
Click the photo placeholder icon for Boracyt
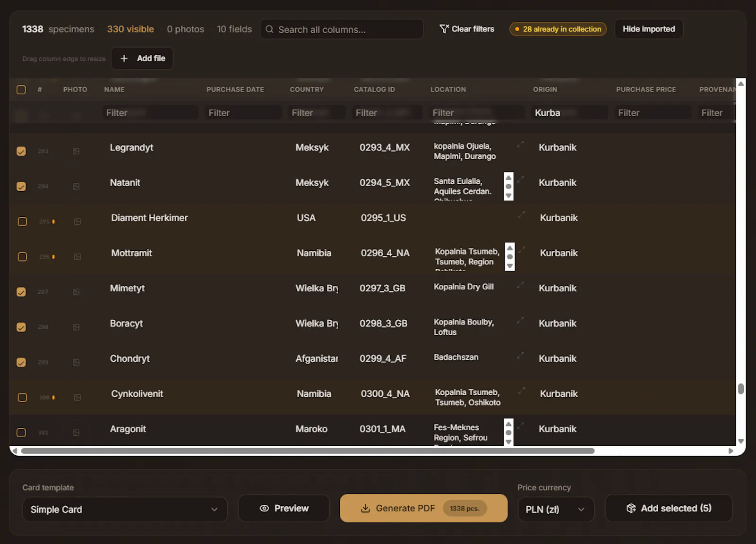click(76, 327)
